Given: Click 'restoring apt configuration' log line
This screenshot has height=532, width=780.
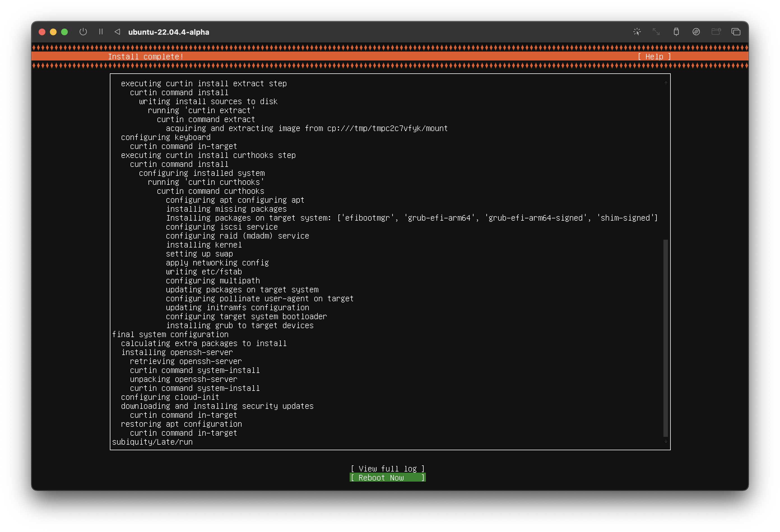Looking at the screenshot, I should coord(181,424).
